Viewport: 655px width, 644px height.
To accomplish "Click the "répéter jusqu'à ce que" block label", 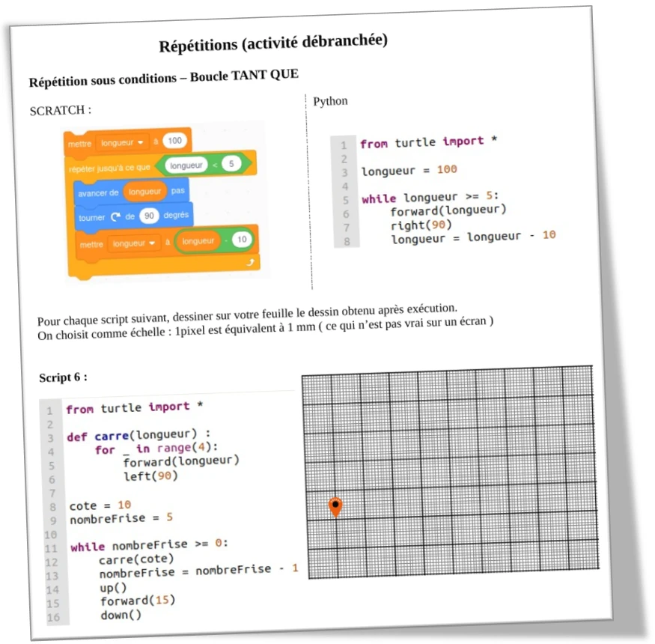I will coord(109,168).
